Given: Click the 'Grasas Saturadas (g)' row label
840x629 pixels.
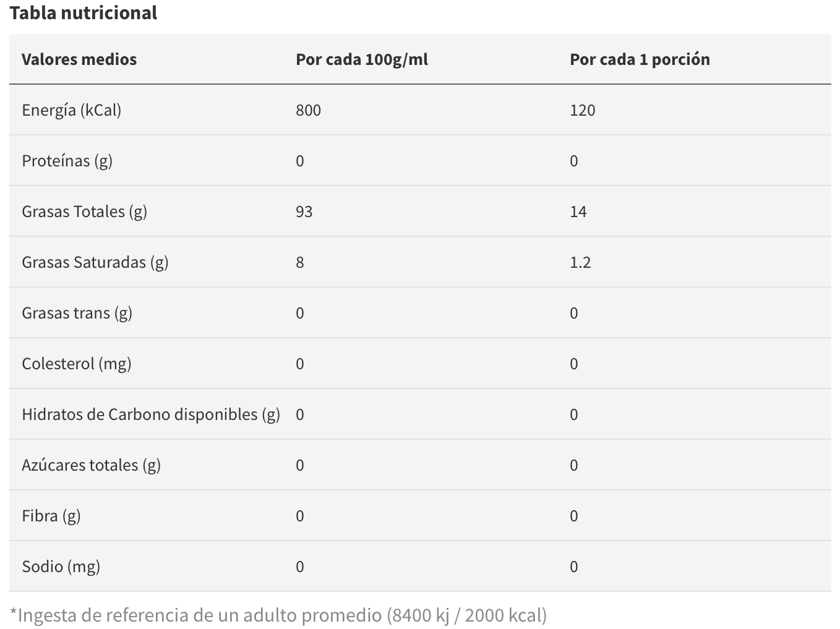Looking at the screenshot, I should pyautogui.click(x=95, y=262).
